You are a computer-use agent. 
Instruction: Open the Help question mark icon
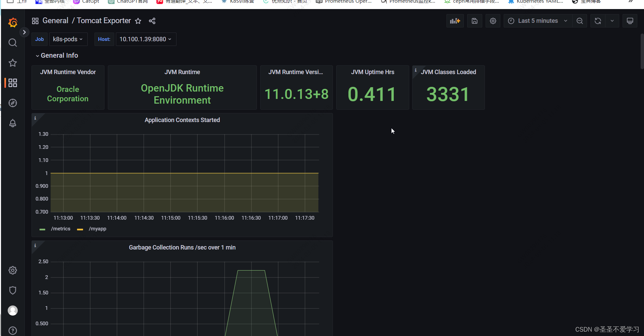click(x=13, y=331)
